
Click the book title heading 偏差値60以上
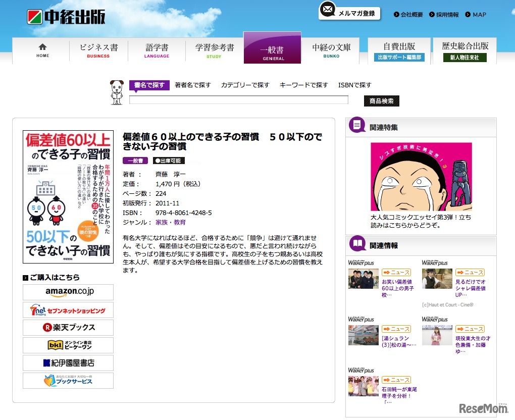(x=222, y=141)
